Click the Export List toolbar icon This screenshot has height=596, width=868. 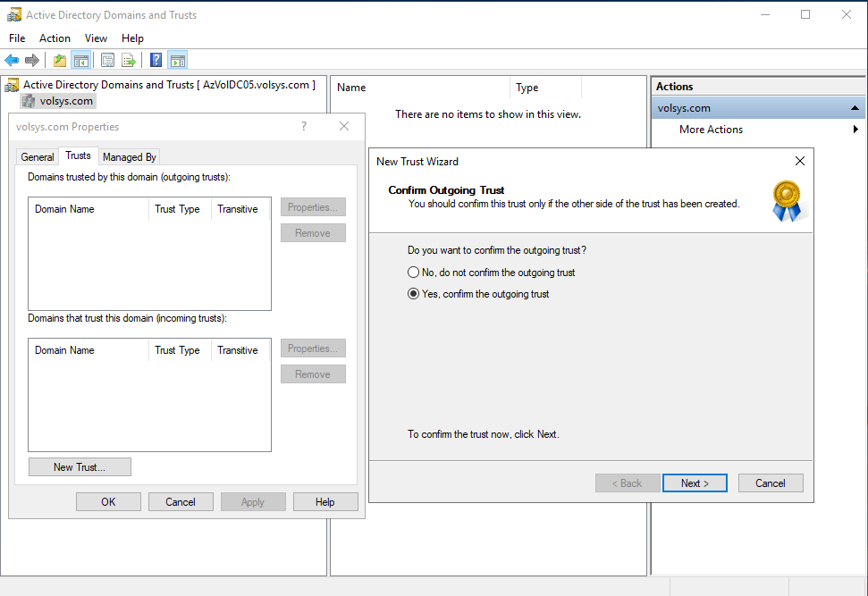129,61
